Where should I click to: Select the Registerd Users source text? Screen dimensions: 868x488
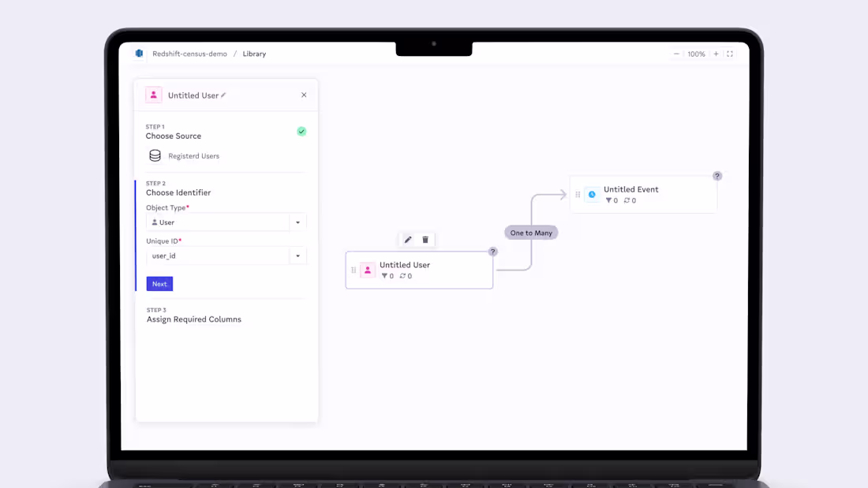tap(194, 156)
